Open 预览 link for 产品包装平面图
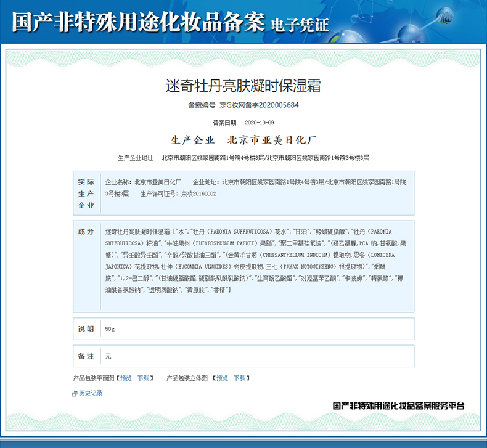Image resolution: width=487 pixels, height=448 pixels. pos(126,378)
